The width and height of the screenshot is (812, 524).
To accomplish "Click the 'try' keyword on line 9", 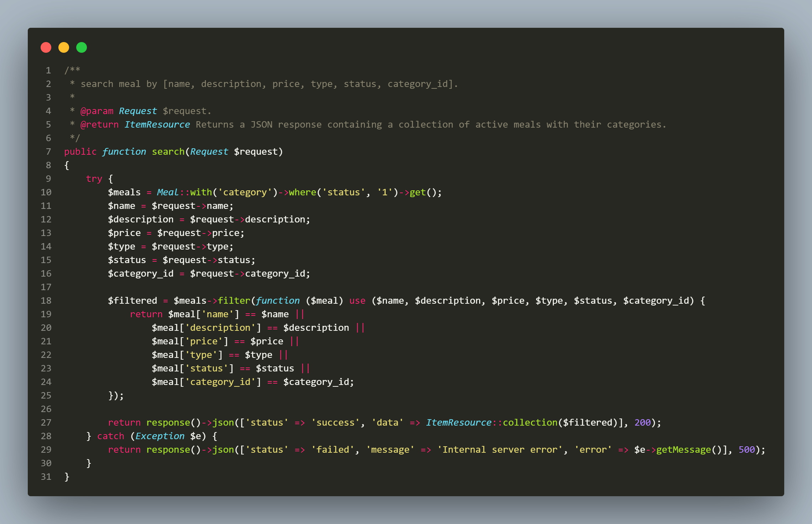I will coord(94,179).
